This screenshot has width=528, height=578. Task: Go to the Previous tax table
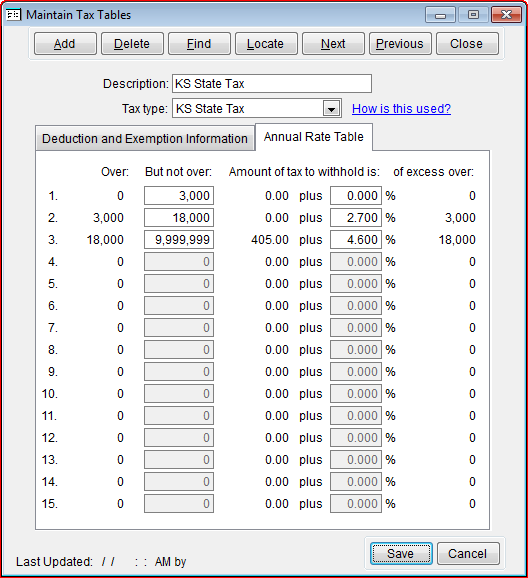(x=400, y=43)
